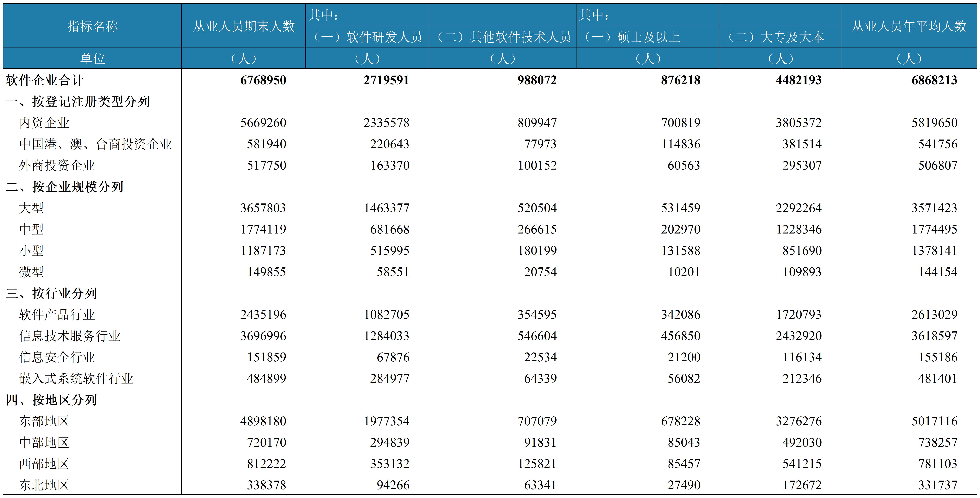The height and width of the screenshot is (498, 980).
Task: Select the 外商投资企业 row label
Action: pos(57,165)
